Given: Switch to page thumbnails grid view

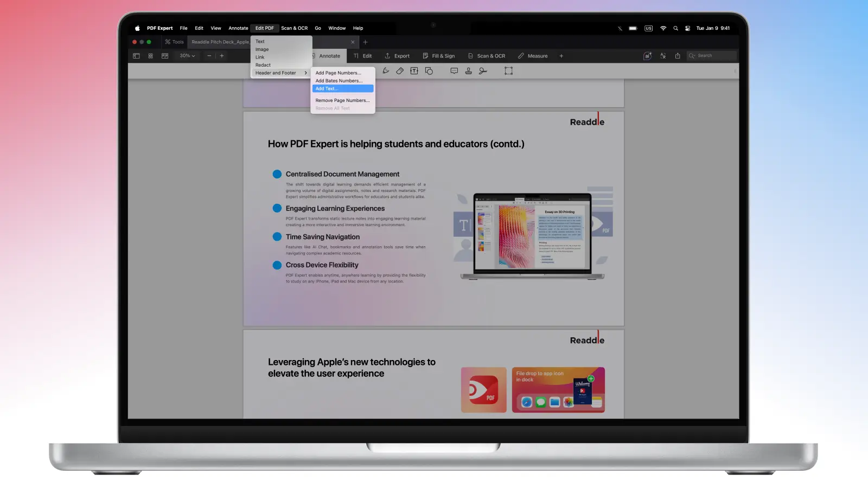Looking at the screenshot, I should tap(151, 56).
